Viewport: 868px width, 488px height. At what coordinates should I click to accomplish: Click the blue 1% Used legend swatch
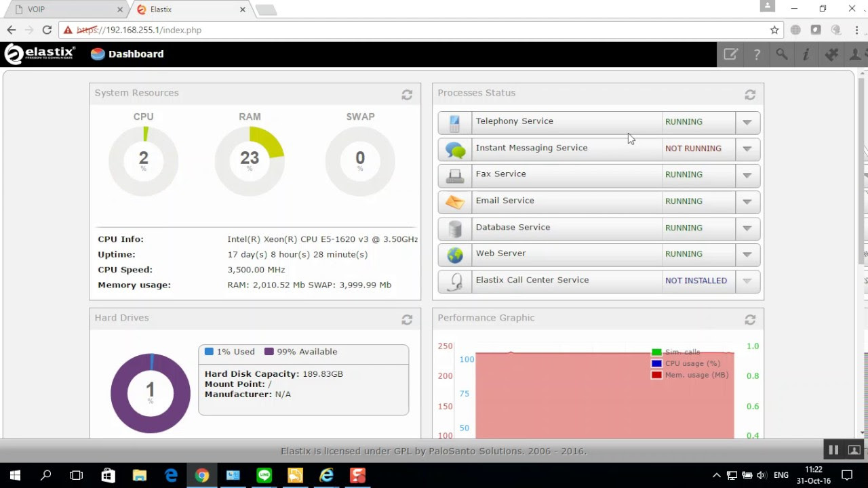click(x=209, y=352)
